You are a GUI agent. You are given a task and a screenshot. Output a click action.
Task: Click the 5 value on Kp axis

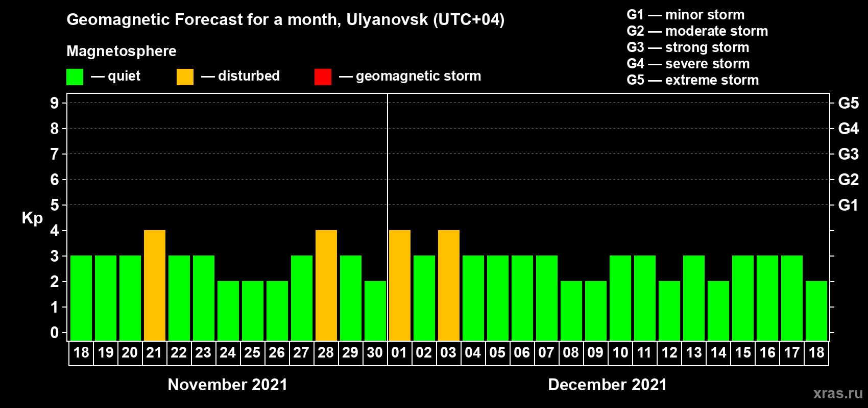[x=55, y=205]
